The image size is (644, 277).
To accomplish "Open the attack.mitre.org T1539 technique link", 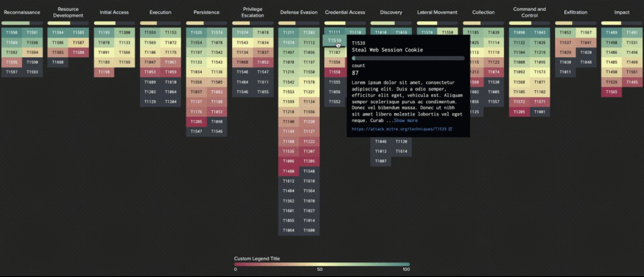I will [399, 129].
